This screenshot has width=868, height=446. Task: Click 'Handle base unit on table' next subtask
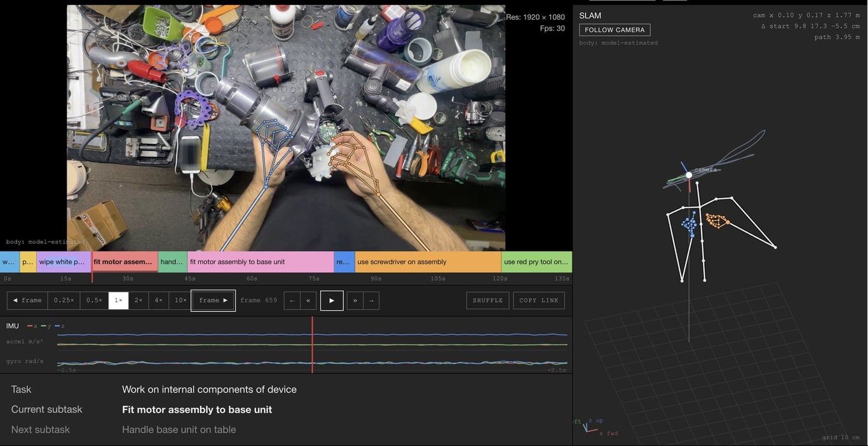coord(179,430)
